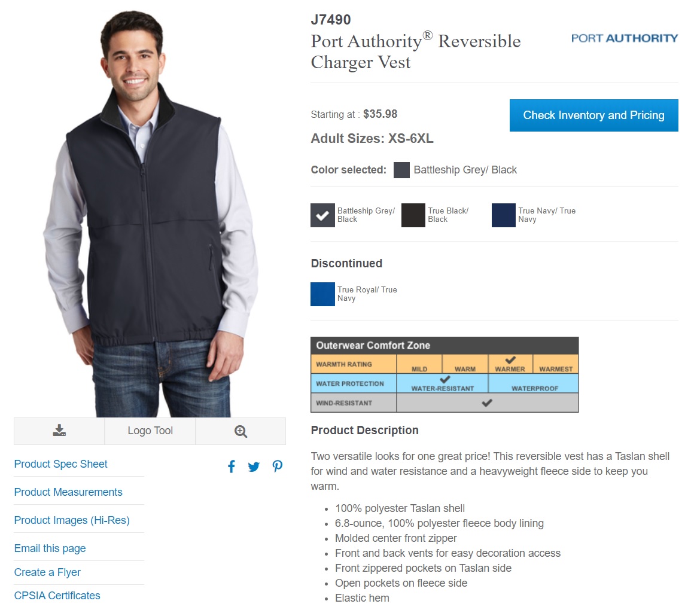Click Email this page link
The width and height of the screenshot is (688, 616).
[50, 548]
